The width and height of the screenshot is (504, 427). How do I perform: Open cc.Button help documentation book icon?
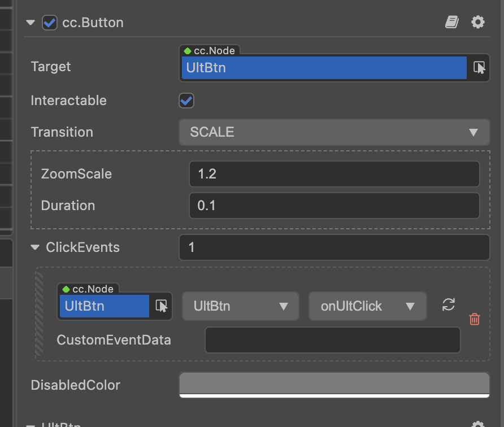click(x=451, y=22)
